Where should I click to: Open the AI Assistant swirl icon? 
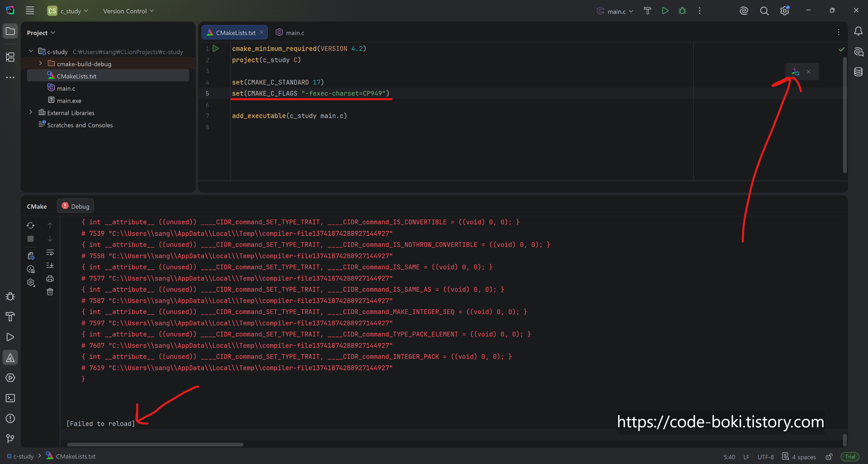[x=744, y=11]
